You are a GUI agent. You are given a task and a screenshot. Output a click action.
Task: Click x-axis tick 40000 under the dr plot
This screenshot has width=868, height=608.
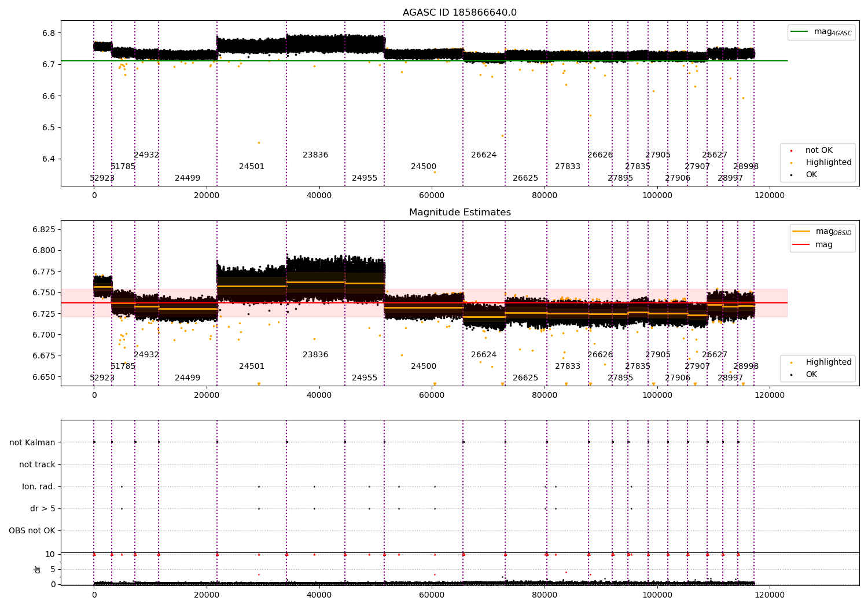click(319, 595)
